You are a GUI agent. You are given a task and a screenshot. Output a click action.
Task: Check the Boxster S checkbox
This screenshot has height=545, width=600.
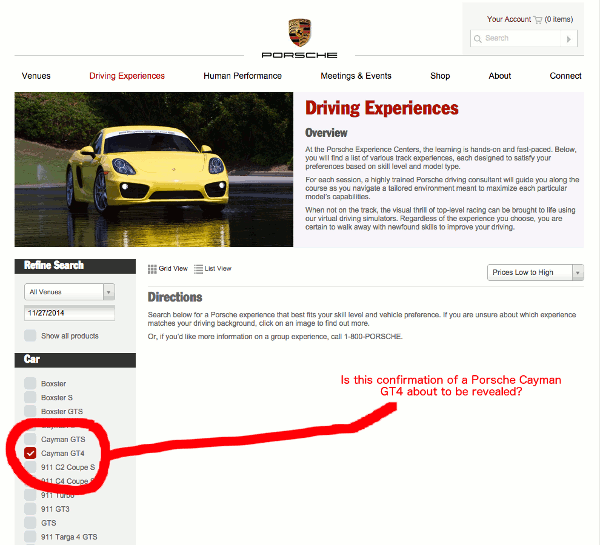[30, 397]
